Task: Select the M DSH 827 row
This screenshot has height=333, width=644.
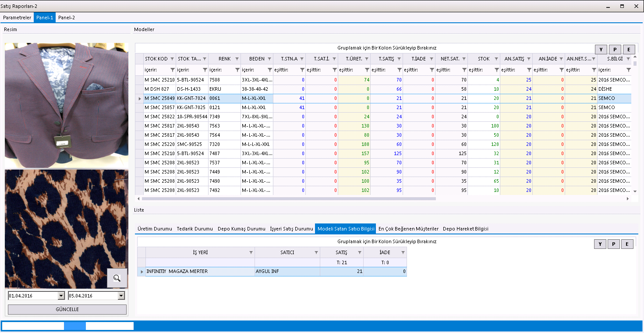Action: 159,89
